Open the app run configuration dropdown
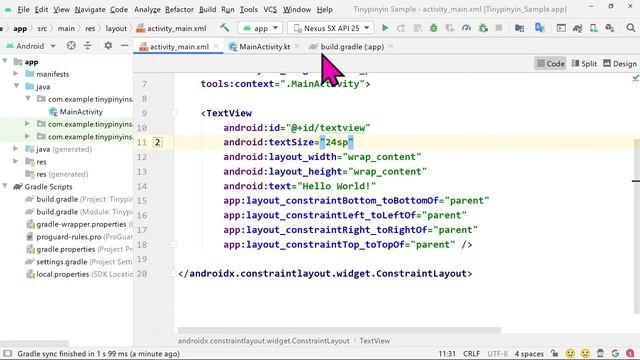 pyautogui.click(x=260, y=28)
